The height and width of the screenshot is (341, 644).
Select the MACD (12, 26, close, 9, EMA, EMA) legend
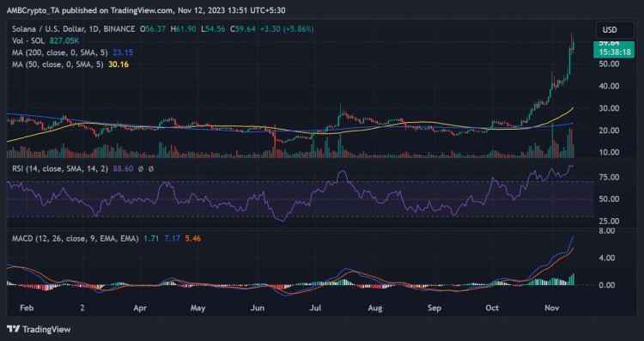tap(75, 239)
